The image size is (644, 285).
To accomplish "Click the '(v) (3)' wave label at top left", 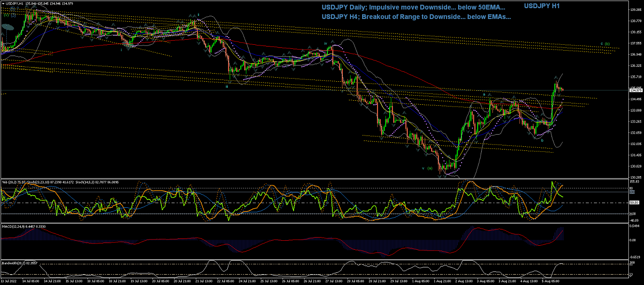I will [x=10, y=15].
